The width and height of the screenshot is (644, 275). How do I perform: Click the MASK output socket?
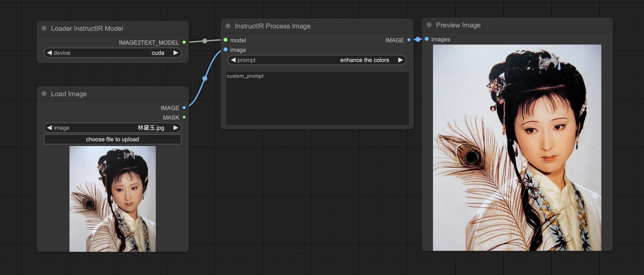coord(184,117)
